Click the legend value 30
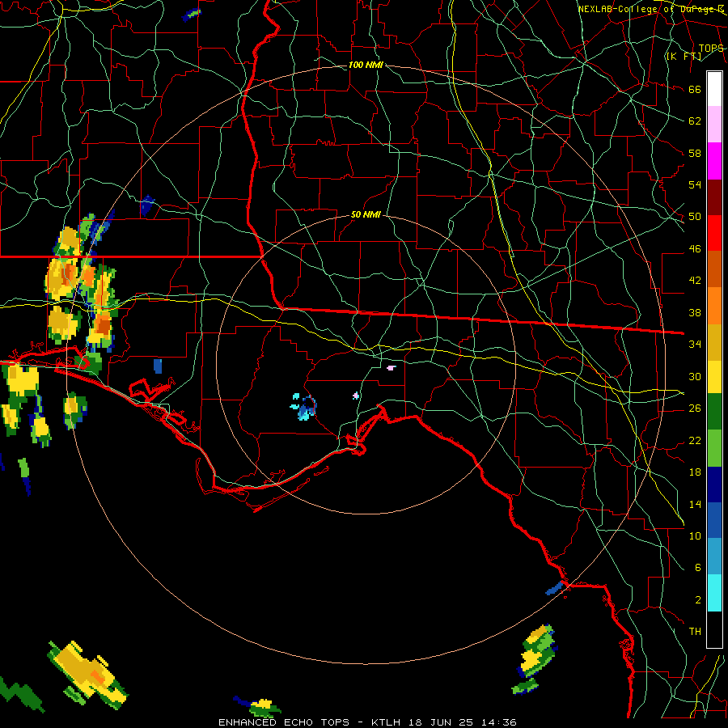 point(695,376)
